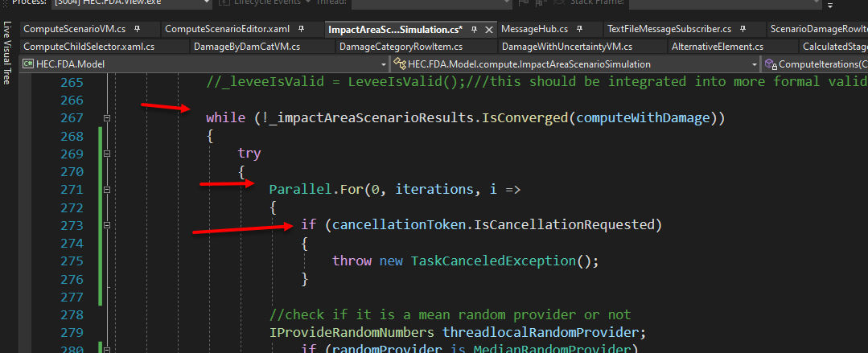Open HEC.FDA.Model project dropdown
The width and height of the screenshot is (868, 353).
[384, 64]
